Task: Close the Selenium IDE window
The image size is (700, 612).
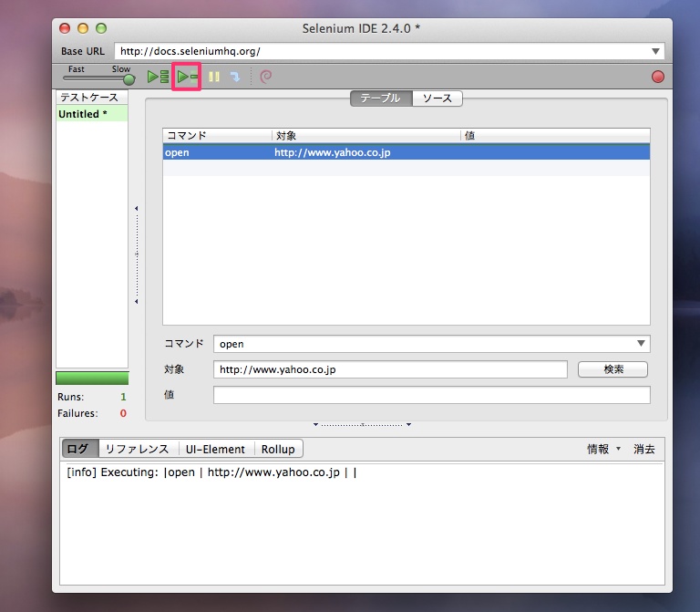Action: tap(65, 28)
